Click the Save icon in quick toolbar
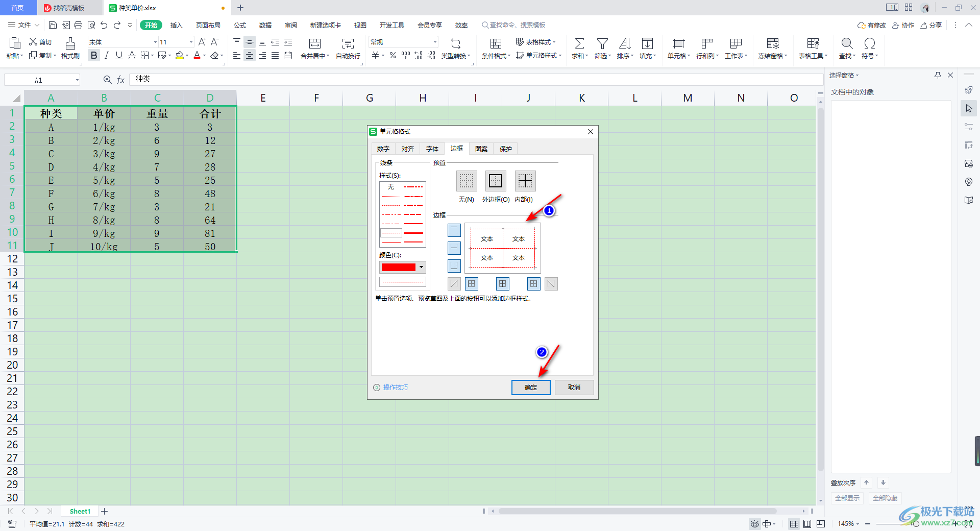Image resolution: width=980 pixels, height=531 pixels. click(x=53, y=25)
